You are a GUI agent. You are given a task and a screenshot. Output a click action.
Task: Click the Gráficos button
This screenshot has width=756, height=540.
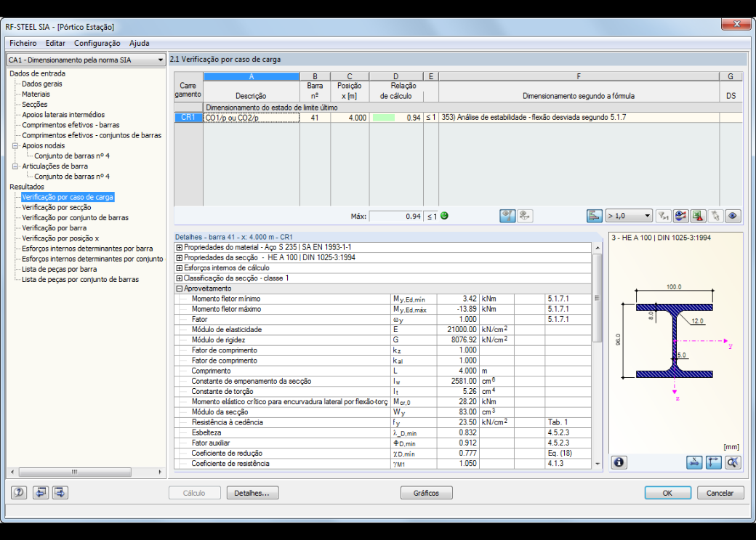tap(426, 493)
